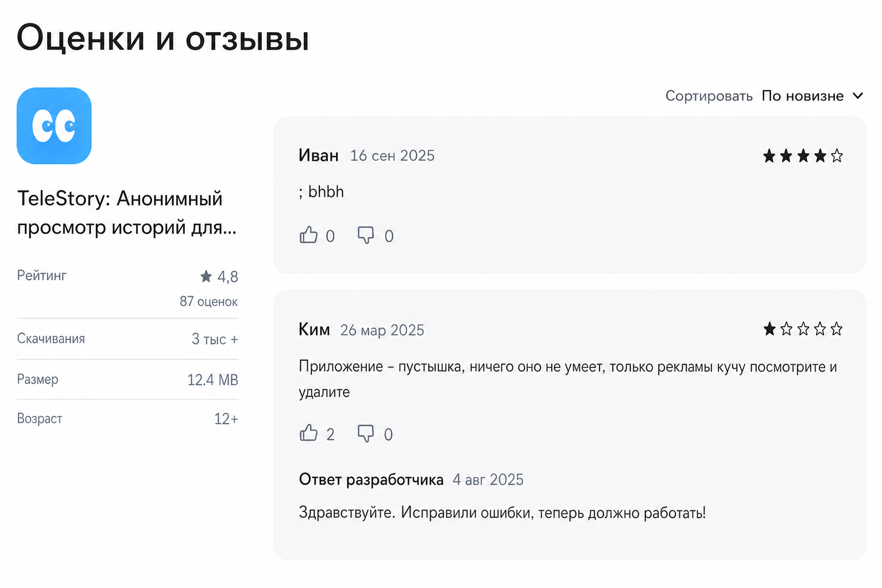Expand the sort chevron arrow

pos(857,96)
